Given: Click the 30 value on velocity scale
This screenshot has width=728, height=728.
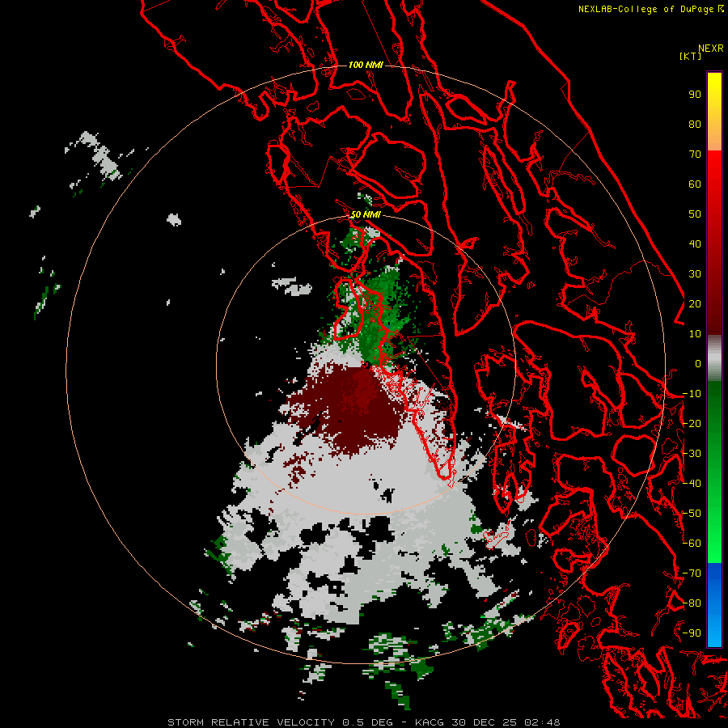Looking at the screenshot, I should (x=695, y=274).
